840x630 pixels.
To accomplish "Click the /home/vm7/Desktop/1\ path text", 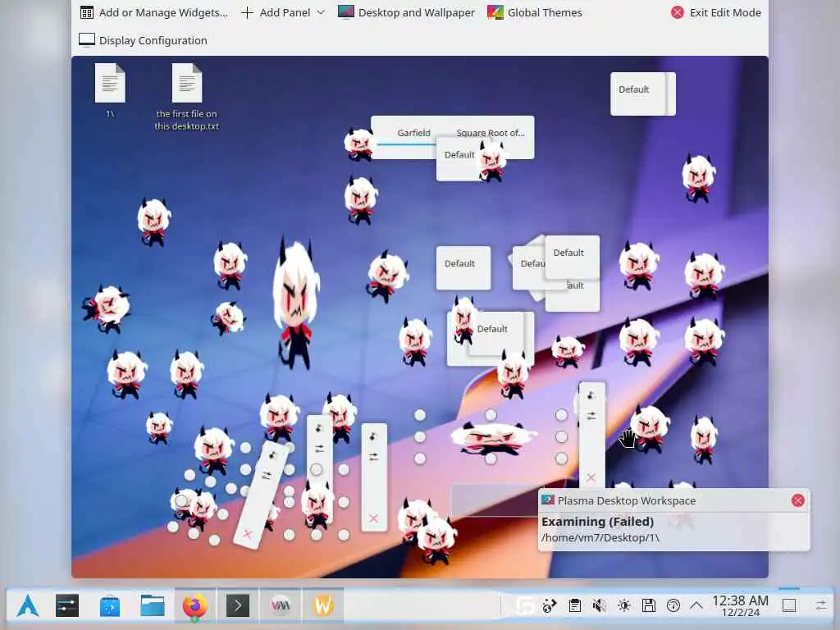I will tap(600, 537).
